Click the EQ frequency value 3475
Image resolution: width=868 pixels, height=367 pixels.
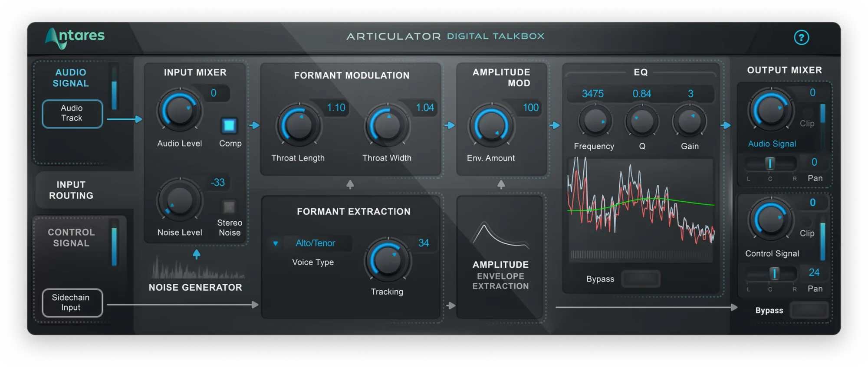pos(593,94)
